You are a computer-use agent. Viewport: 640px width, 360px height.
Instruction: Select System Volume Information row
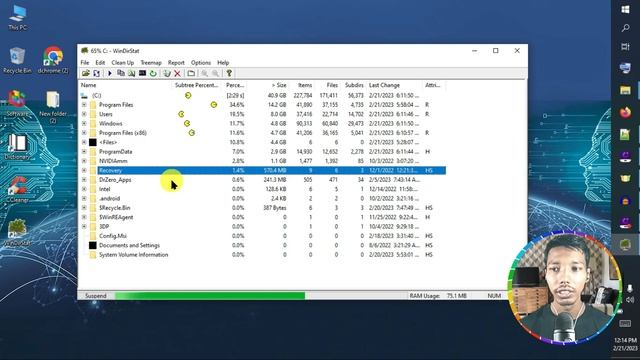[x=262, y=255]
